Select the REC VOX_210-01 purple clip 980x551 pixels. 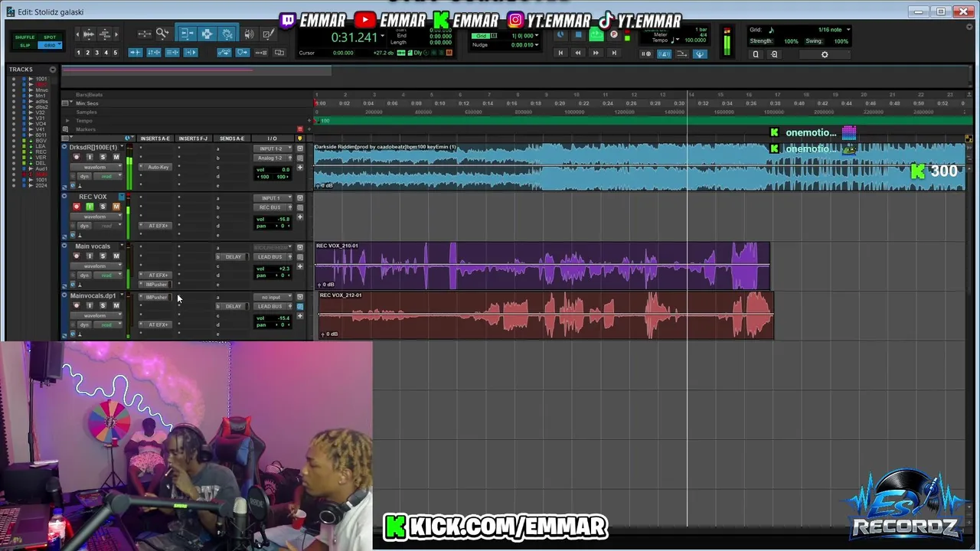click(542, 266)
